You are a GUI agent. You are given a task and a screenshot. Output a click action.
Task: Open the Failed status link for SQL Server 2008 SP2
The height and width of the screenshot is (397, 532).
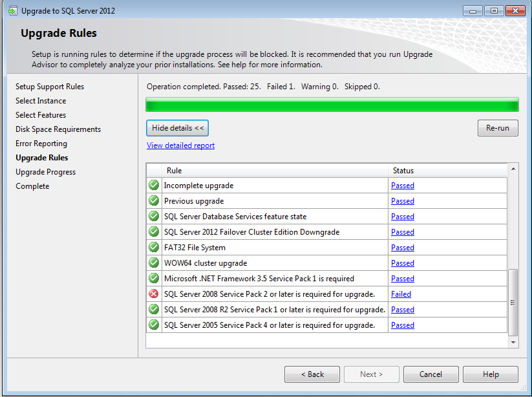pos(401,294)
